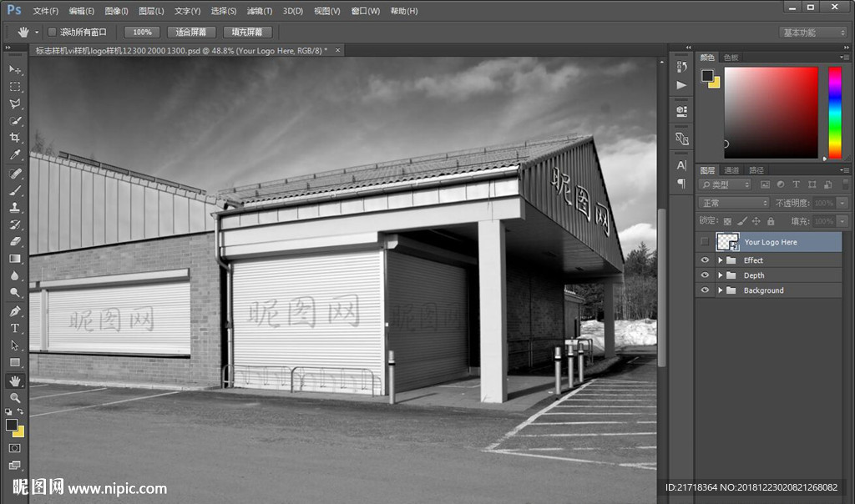
Task: Select the Gradient tool
Action: [x=15, y=259]
